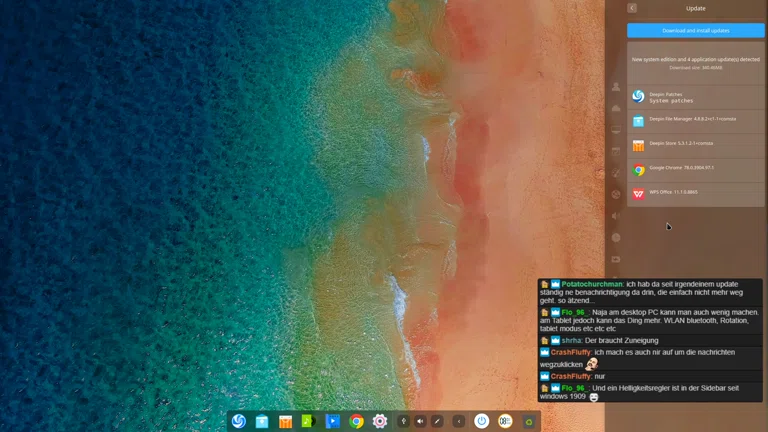Open Default Applications section in sidebar
The width and height of the screenshot is (768, 432).
[616, 151]
